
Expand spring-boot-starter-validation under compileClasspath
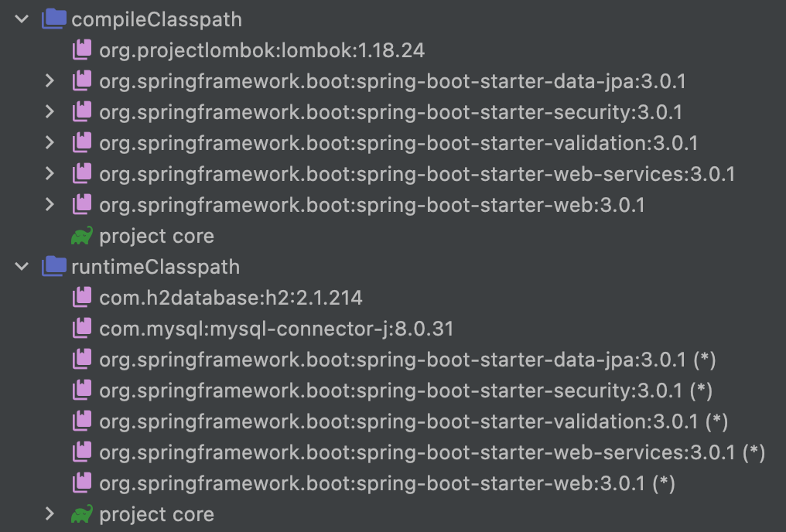pyautogui.click(x=50, y=143)
